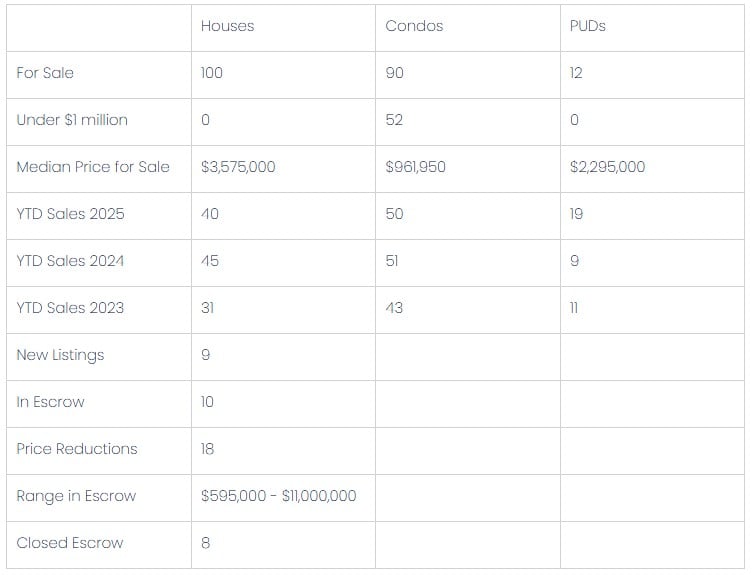Click the Houses For Sale value 100
The height and width of the screenshot is (575, 753).
212,73
